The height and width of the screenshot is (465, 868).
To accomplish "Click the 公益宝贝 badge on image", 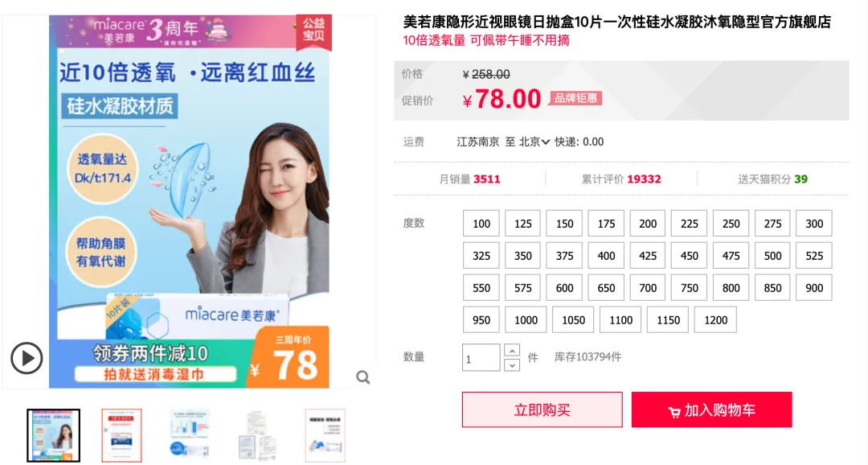I will 313,30.
